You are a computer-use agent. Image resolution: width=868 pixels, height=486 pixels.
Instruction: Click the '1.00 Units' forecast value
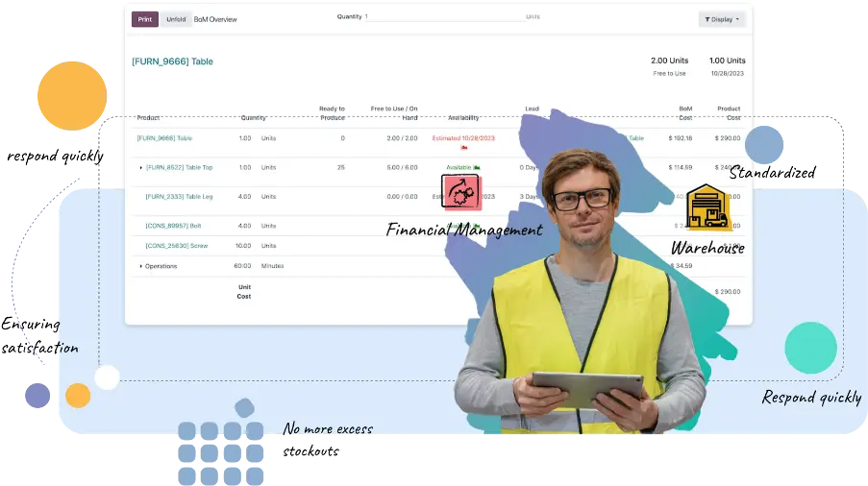coord(728,61)
